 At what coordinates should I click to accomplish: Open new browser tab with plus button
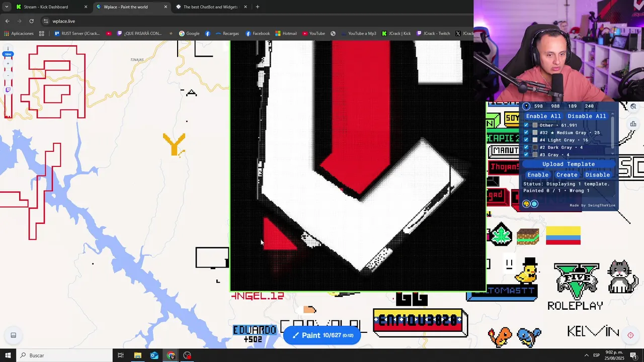[257, 7]
